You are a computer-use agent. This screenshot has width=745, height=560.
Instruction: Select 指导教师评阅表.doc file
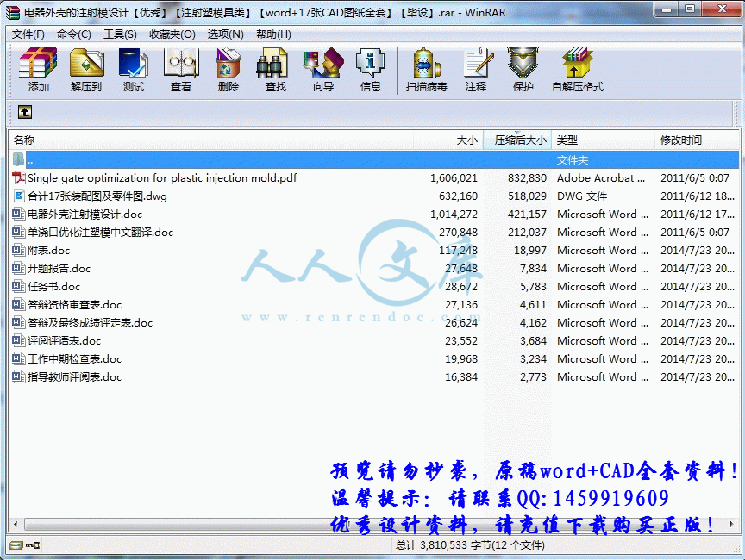pyautogui.click(x=75, y=376)
